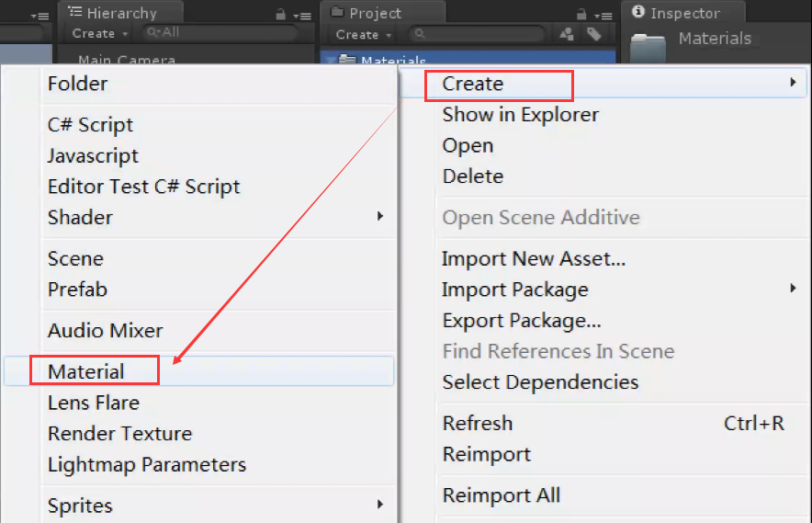
Task: Click the Materials title in Inspector
Action: click(715, 39)
